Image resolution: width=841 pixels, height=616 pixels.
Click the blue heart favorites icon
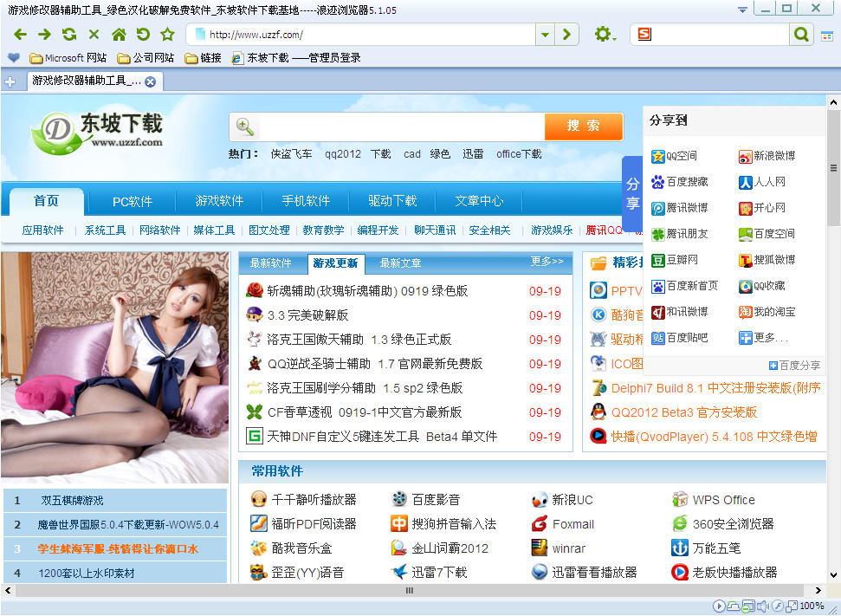click(14, 57)
